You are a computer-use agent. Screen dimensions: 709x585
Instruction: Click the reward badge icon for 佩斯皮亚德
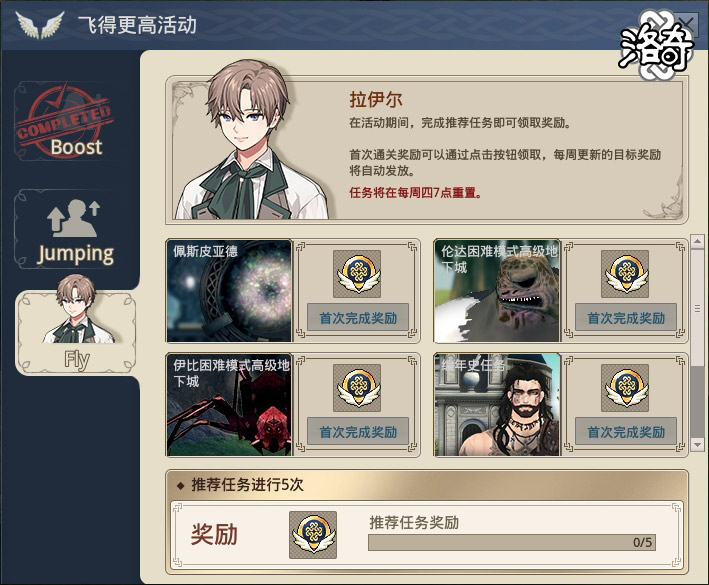357,274
